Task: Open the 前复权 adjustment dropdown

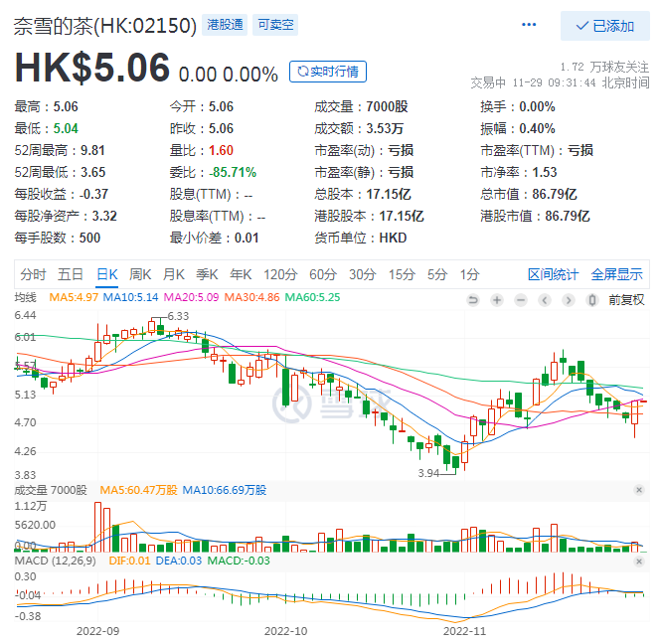Action: point(626,300)
